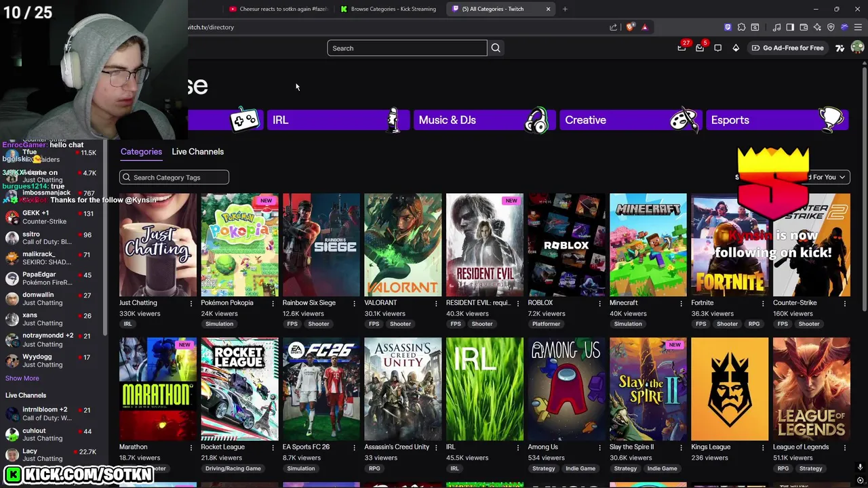This screenshot has height=488, width=868.
Task: Click the Get Bits diamond icon
Action: [736, 48]
